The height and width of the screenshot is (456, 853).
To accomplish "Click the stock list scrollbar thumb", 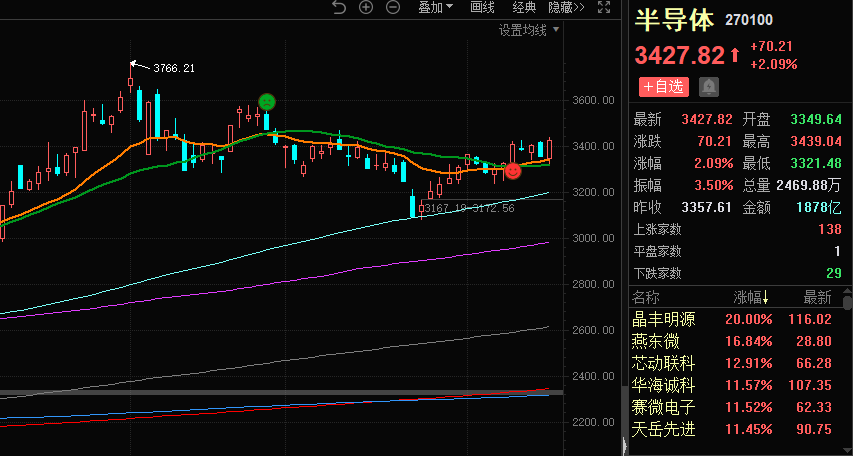I will click(x=847, y=303).
